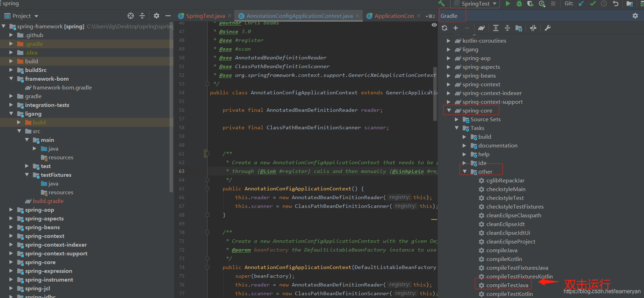Show hidden editor tabs list
This screenshot has width=644, height=298.
[x=430, y=16]
